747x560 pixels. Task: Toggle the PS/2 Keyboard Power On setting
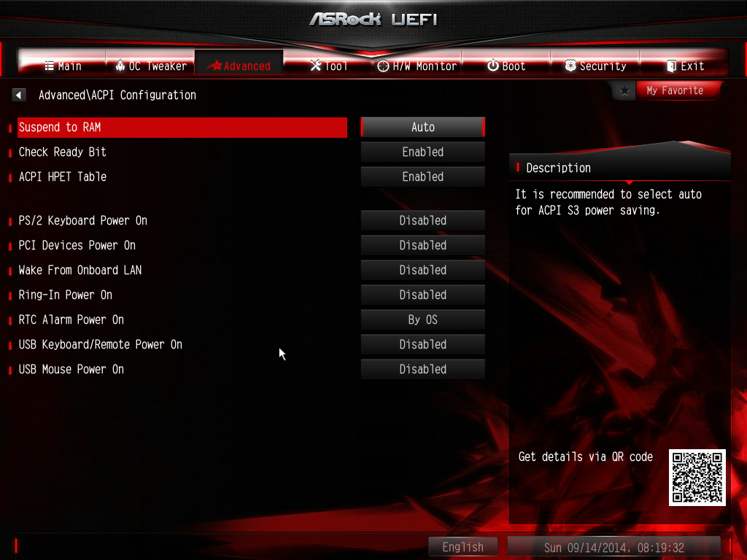422,220
